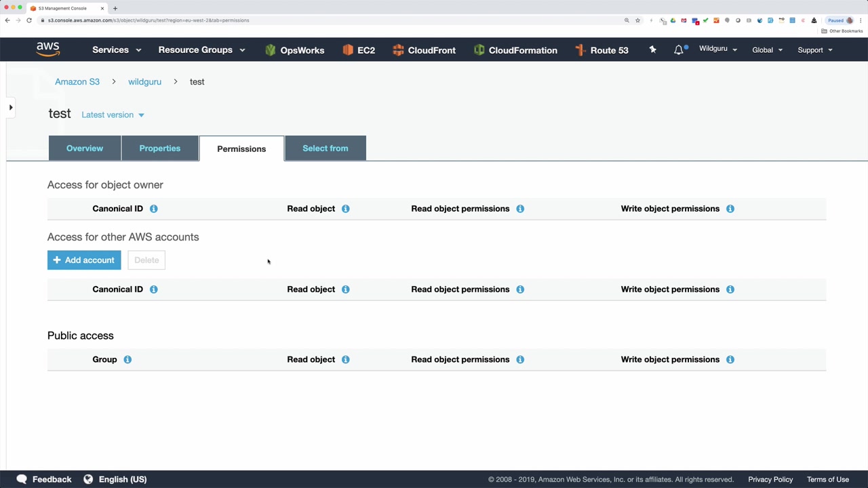Open the Latest version dropdown

pos(113,115)
